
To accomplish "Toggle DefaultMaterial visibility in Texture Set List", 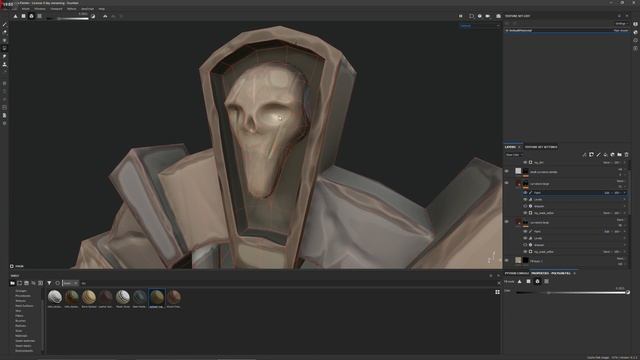I will coord(507,31).
